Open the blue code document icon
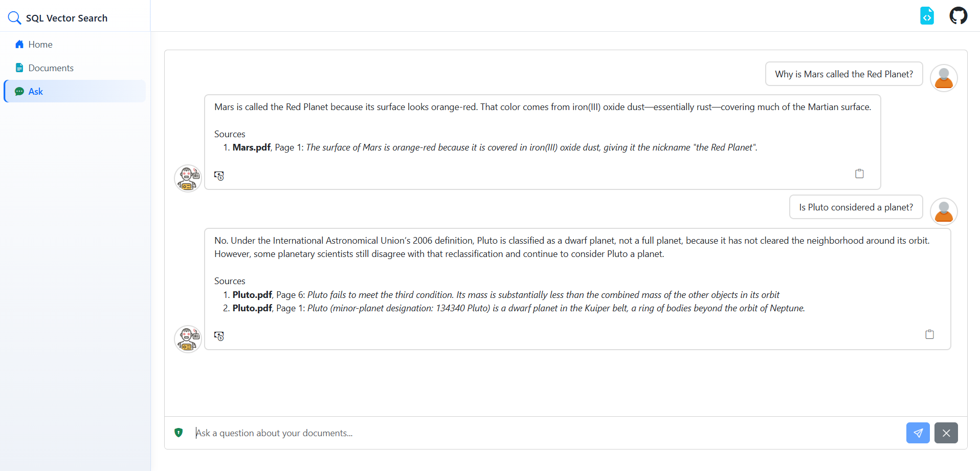This screenshot has height=471, width=980. point(927,16)
